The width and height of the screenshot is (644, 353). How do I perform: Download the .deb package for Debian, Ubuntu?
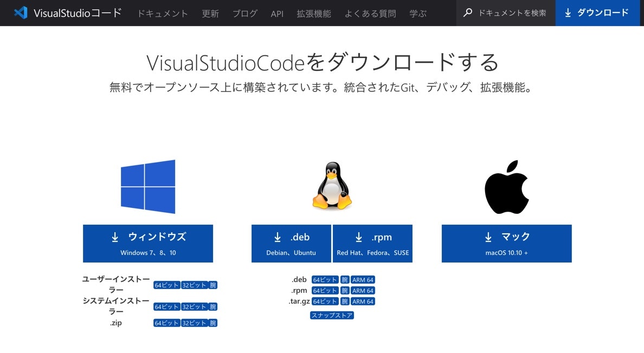pyautogui.click(x=291, y=244)
